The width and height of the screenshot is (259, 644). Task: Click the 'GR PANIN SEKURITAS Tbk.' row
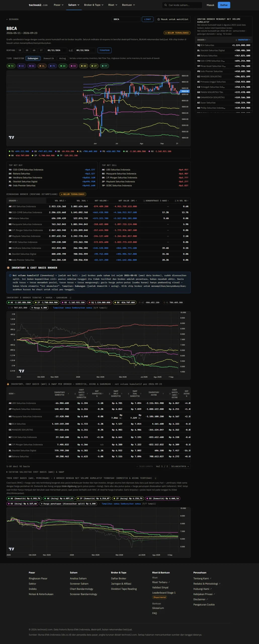[224, 92]
